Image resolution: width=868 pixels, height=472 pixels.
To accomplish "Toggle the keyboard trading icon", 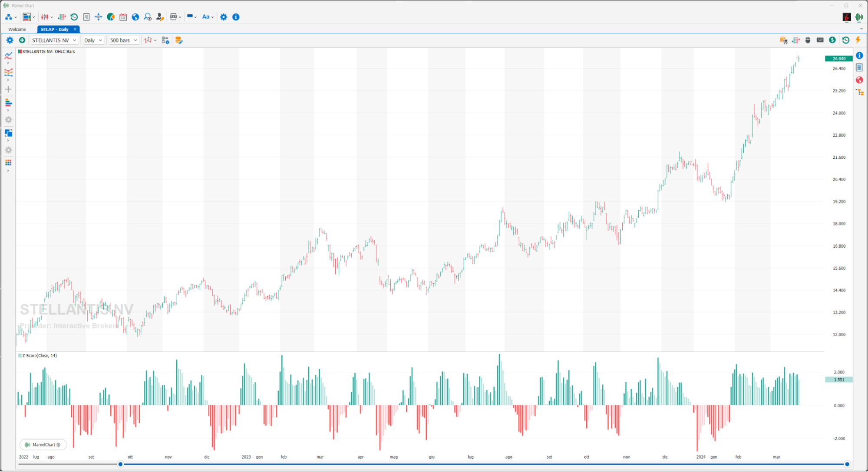I will coord(820,40).
